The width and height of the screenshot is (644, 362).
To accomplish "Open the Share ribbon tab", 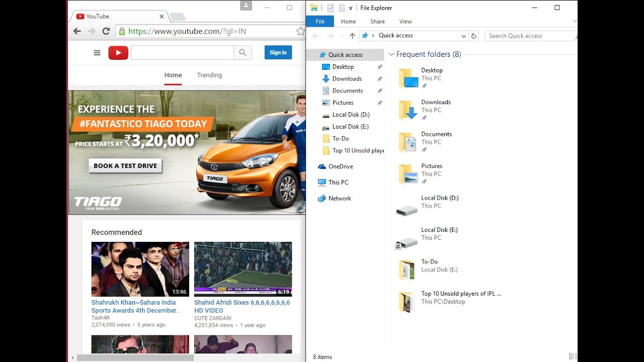I will (x=377, y=22).
